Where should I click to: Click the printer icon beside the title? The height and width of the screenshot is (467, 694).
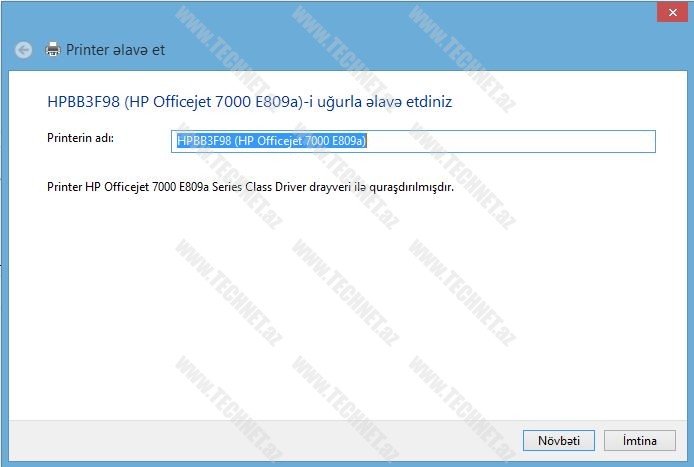coord(53,49)
